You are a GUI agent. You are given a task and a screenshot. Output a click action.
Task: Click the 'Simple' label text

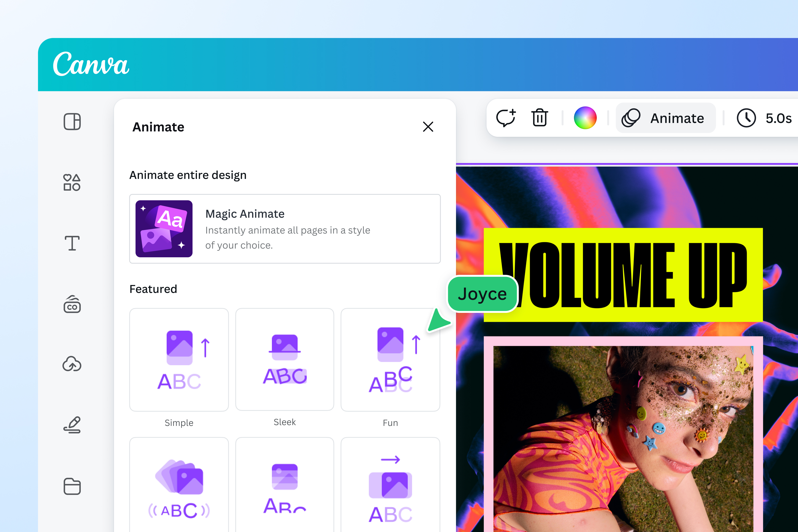coord(179,423)
